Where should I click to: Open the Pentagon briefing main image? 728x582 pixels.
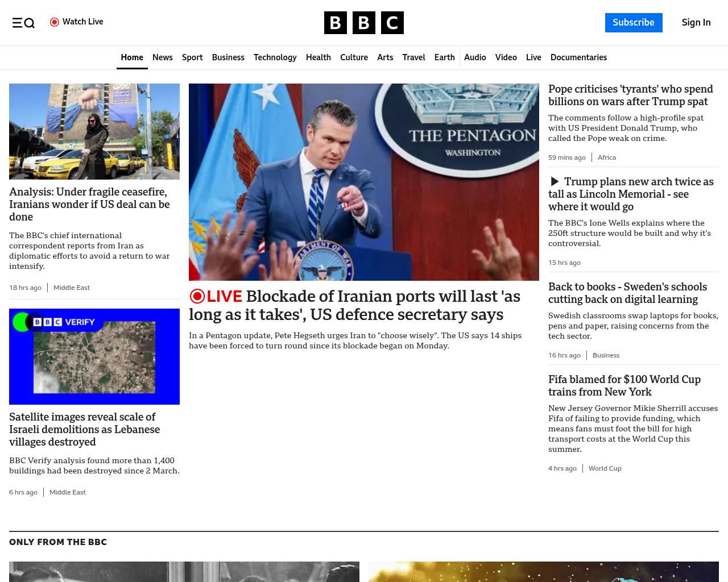point(364,182)
